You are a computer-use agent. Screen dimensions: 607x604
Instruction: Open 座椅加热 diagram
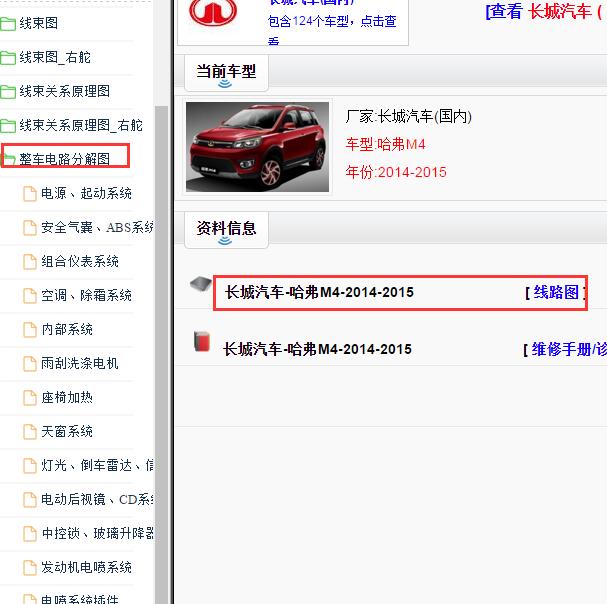coord(67,397)
